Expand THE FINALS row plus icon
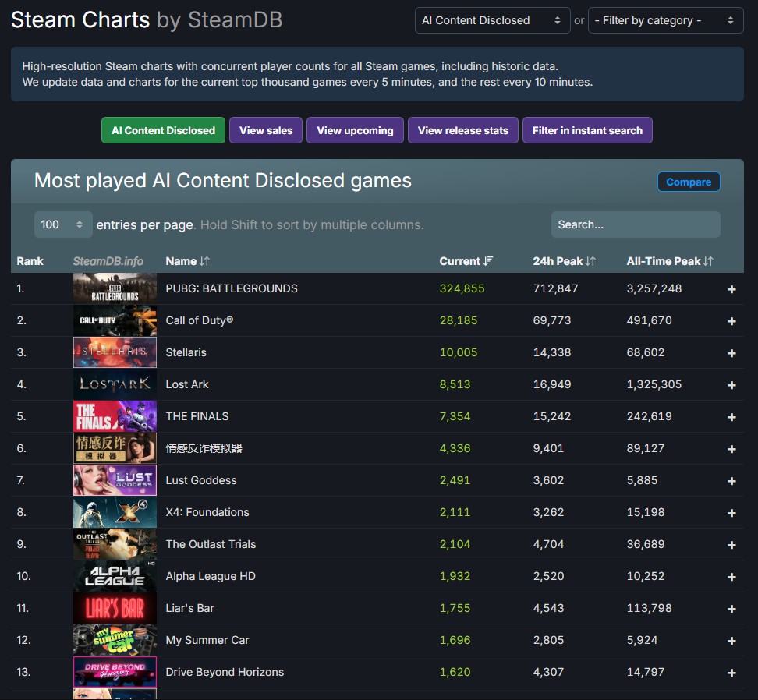This screenshot has width=758, height=700. [x=731, y=417]
